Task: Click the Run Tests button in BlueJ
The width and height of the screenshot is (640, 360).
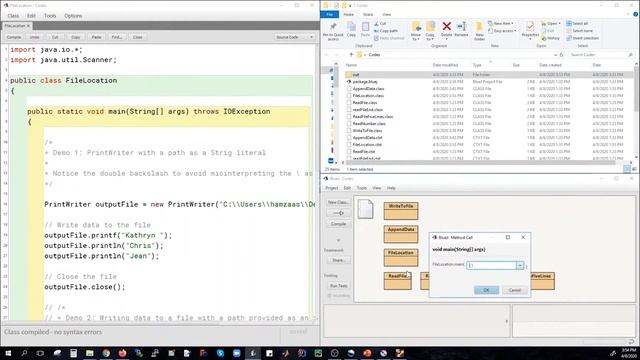Action: 338,286
